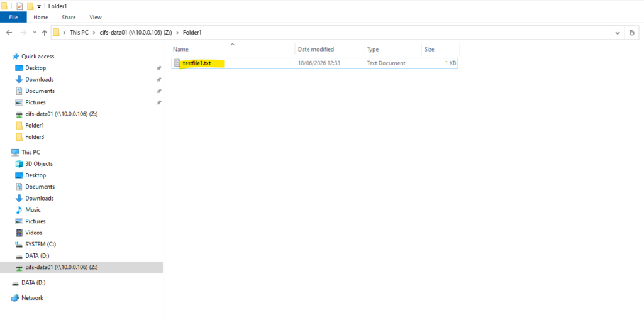Image resolution: width=644 pixels, height=320 pixels.
Task: Click the pin icon beside Downloads
Action: [x=159, y=79]
